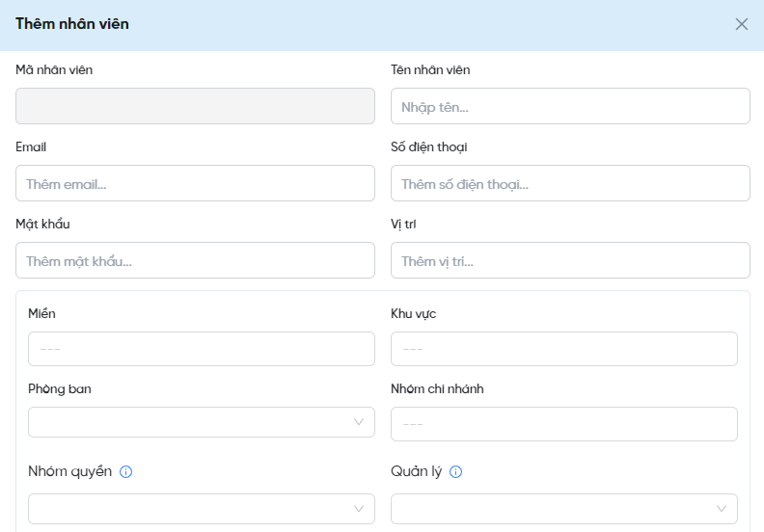
Task: Click the Thêm email input field
Action: tap(195, 183)
